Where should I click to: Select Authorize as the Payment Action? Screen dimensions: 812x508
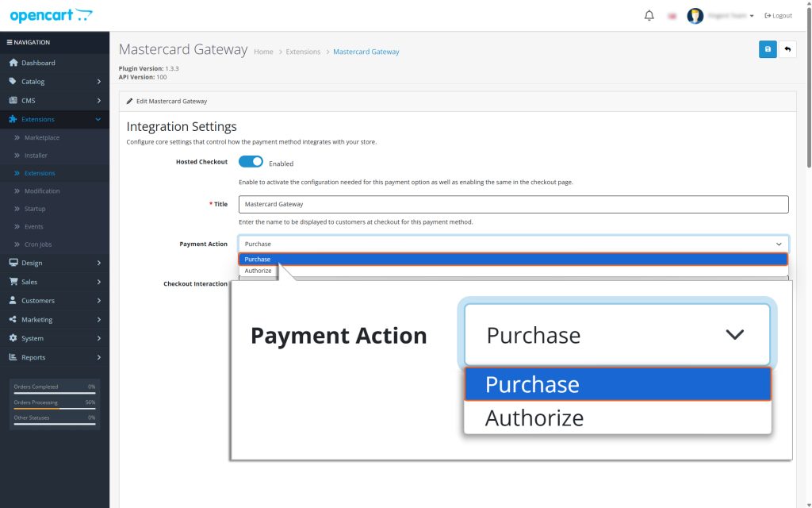(258, 271)
